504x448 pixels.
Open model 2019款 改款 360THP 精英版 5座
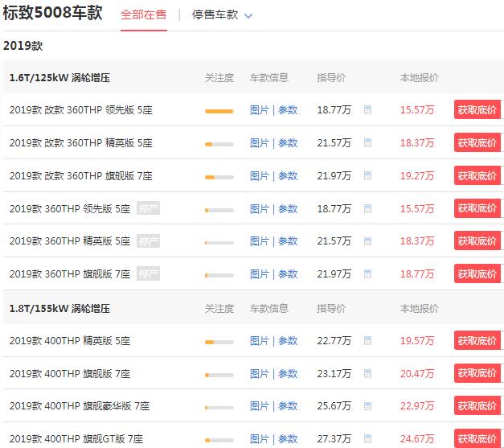coord(81,143)
